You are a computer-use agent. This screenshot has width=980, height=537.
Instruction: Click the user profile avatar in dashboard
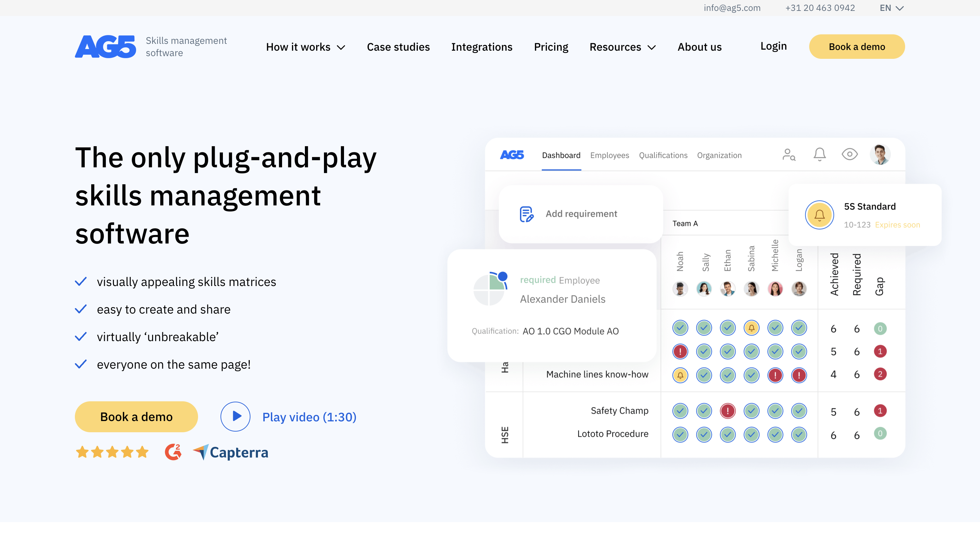880,154
